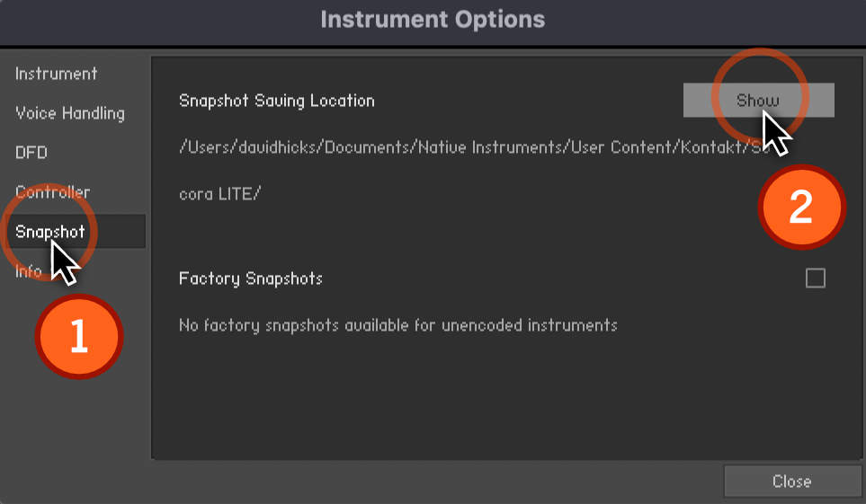Click the Snapshot Saving Location label
The height and width of the screenshot is (504, 866).
click(x=277, y=101)
